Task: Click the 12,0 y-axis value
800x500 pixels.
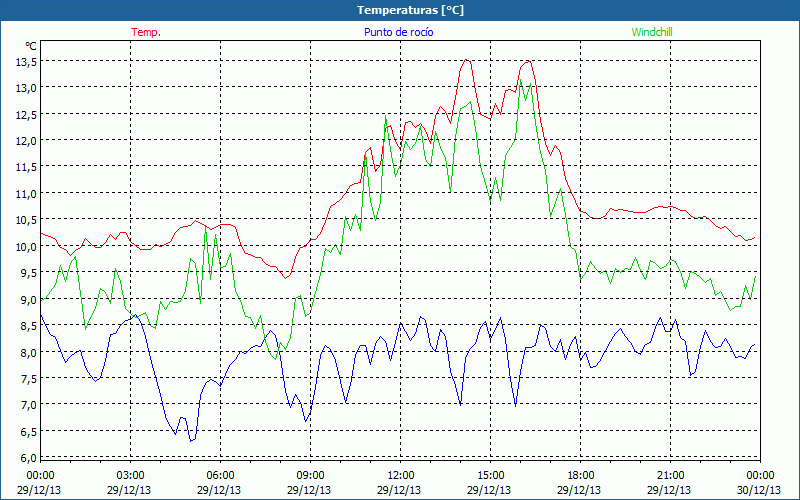Action: [x=28, y=141]
